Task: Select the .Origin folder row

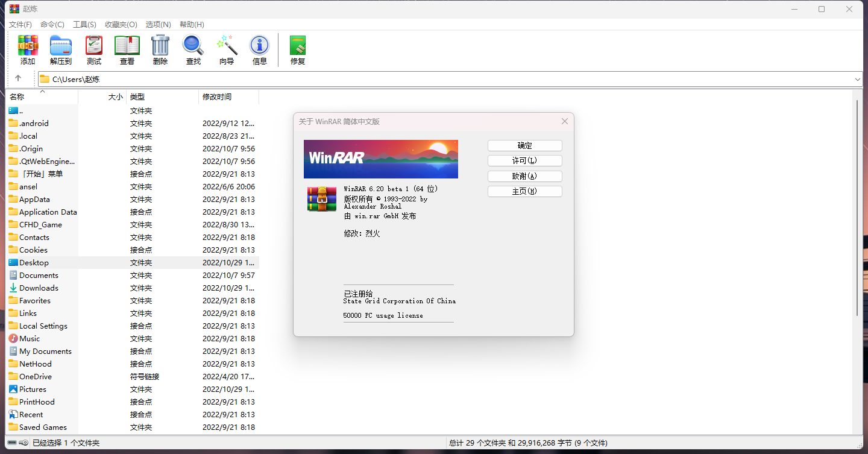Action: pyautogui.click(x=133, y=149)
